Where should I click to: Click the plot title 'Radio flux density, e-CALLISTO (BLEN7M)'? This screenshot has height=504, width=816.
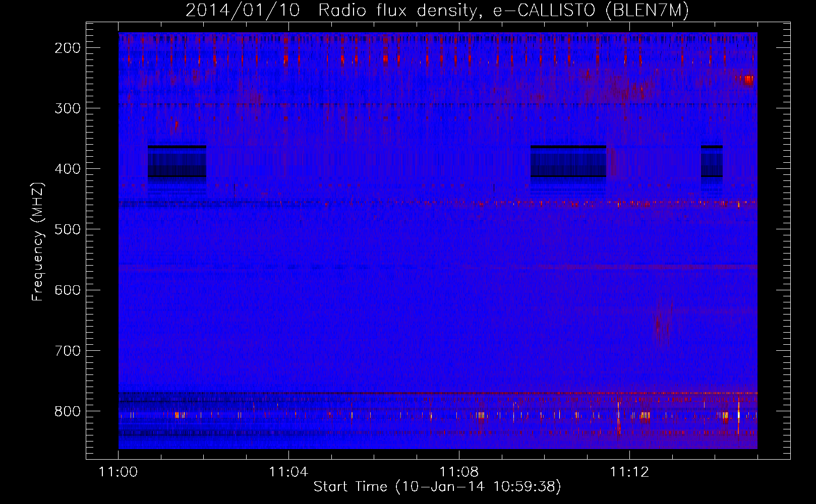point(503,11)
